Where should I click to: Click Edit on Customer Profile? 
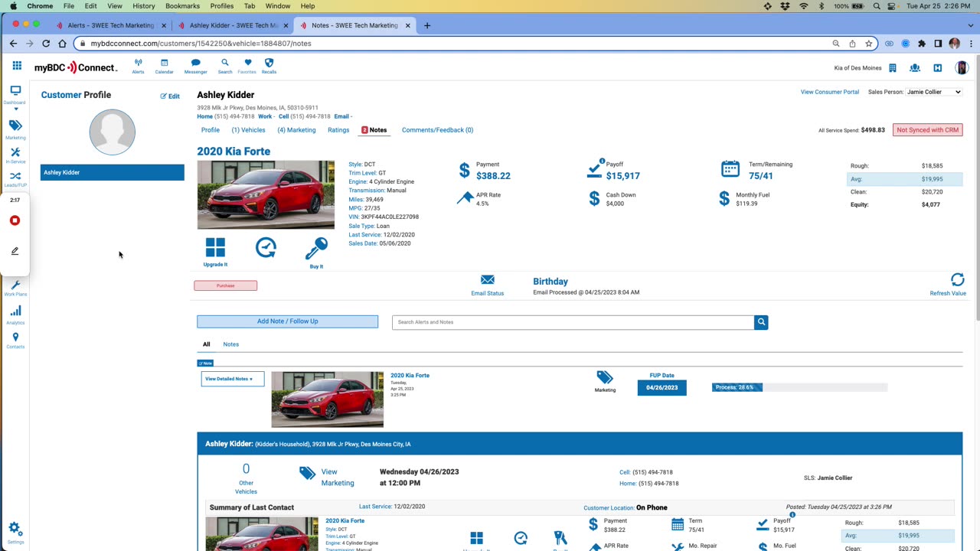[x=170, y=96]
